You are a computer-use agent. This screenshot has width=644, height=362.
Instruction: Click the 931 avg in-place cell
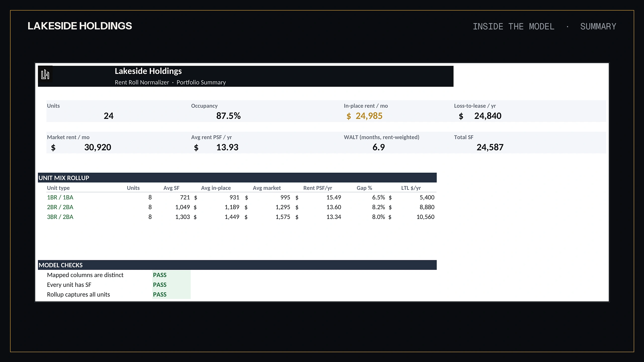pyautogui.click(x=234, y=198)
